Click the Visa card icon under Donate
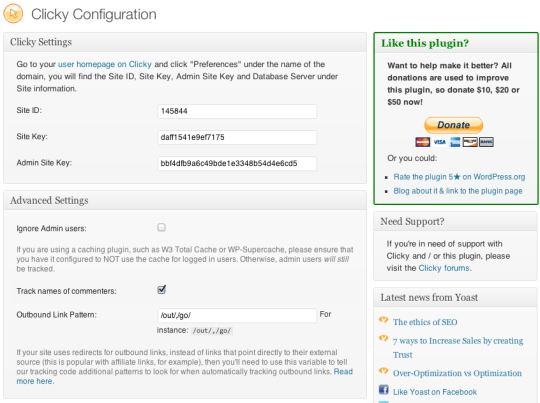This screenshot has height=403, width=540. [439, 142]
